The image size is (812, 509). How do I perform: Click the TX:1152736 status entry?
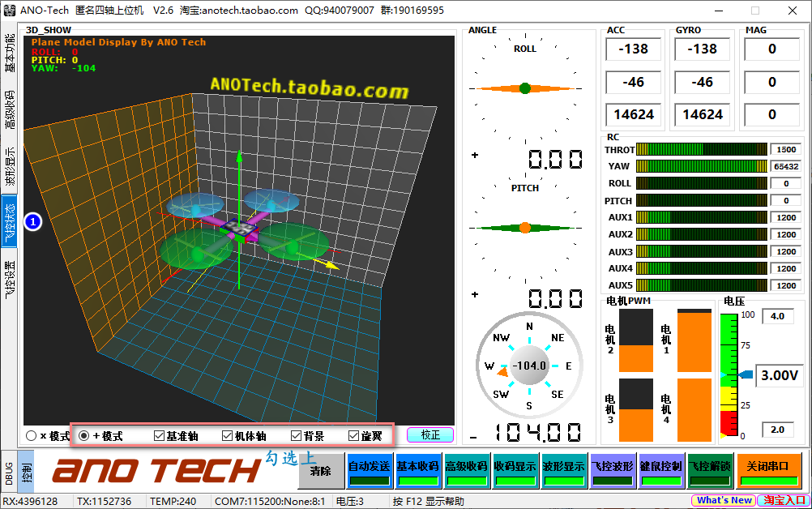pos(104,501)
